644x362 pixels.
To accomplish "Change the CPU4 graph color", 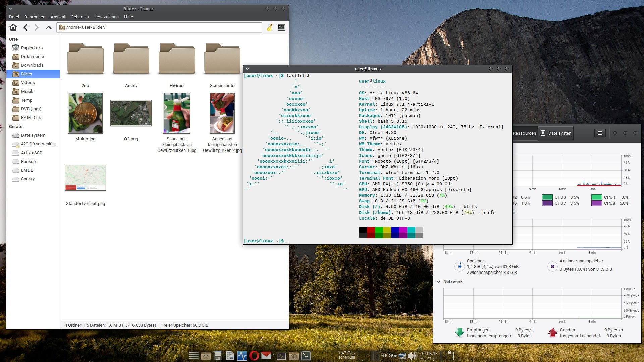I will [x=597, y=197].
